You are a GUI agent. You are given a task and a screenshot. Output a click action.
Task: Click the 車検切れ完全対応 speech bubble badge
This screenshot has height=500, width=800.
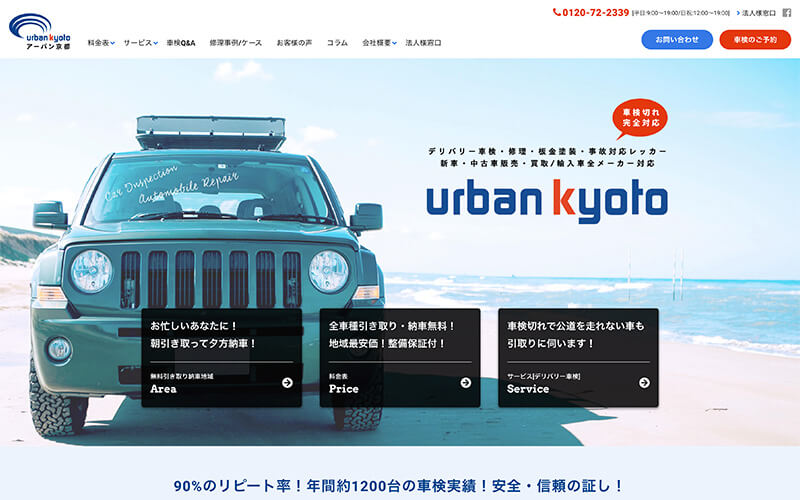640,119
